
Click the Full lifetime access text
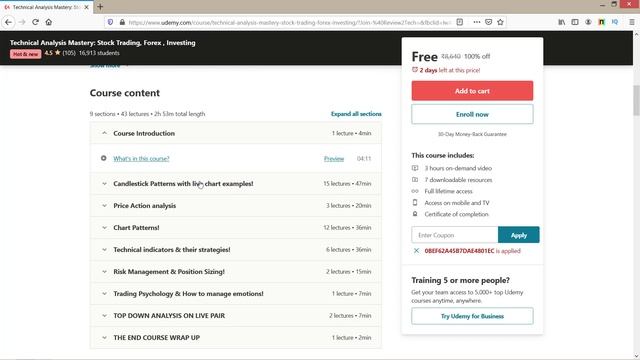pos(448,191)
